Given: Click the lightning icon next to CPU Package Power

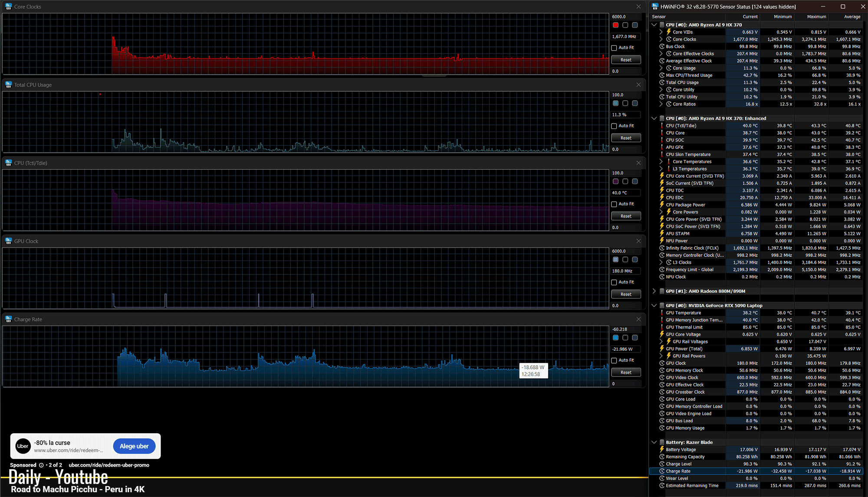Looking at the screenshot, I should [x=662, y=205].
